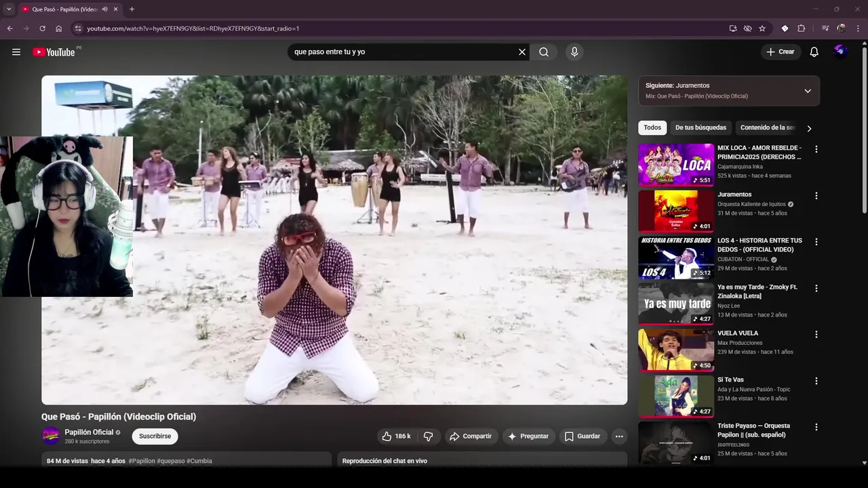Toggle the crossed-eye address bar icon

[747, 28]
